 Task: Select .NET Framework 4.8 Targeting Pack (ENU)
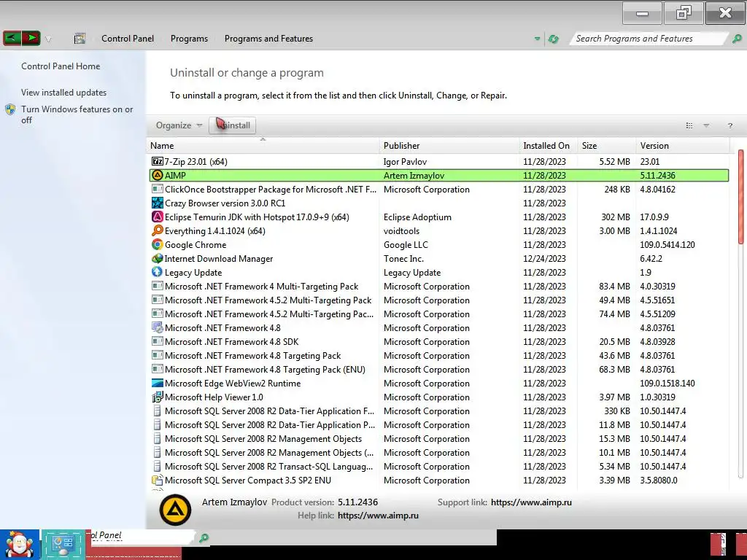pos(438,369)
